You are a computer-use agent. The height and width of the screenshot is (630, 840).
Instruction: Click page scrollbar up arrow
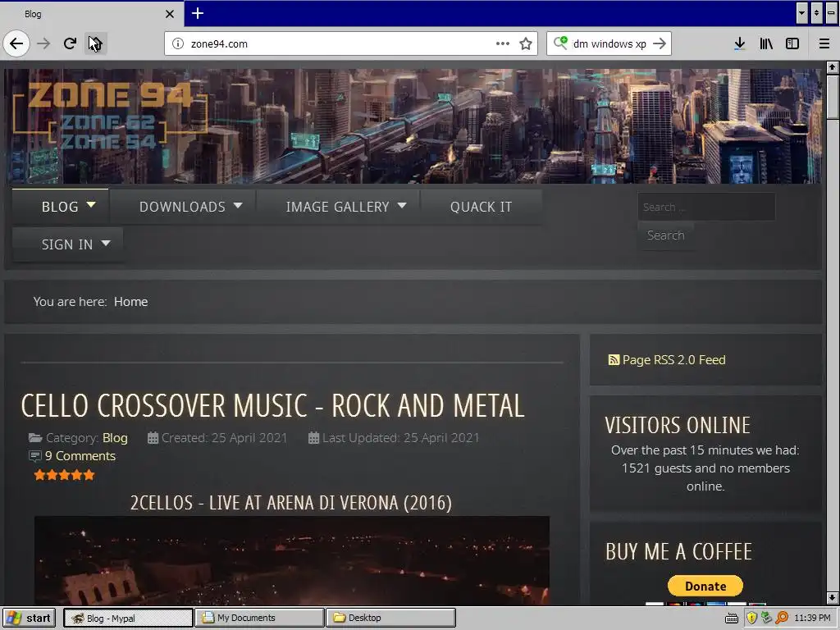click(x=832, y=67)
